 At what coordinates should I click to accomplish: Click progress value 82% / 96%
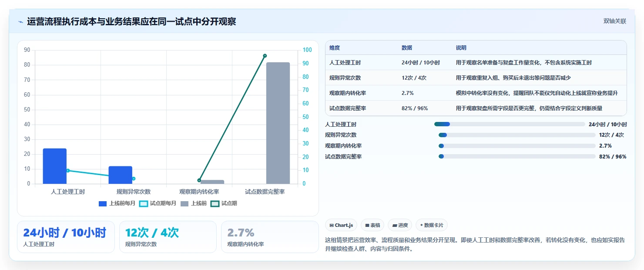pos(613,157)
